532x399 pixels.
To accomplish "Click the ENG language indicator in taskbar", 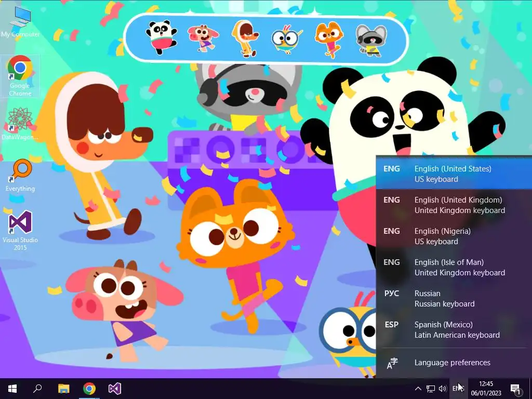I will (x=458, y=389).
